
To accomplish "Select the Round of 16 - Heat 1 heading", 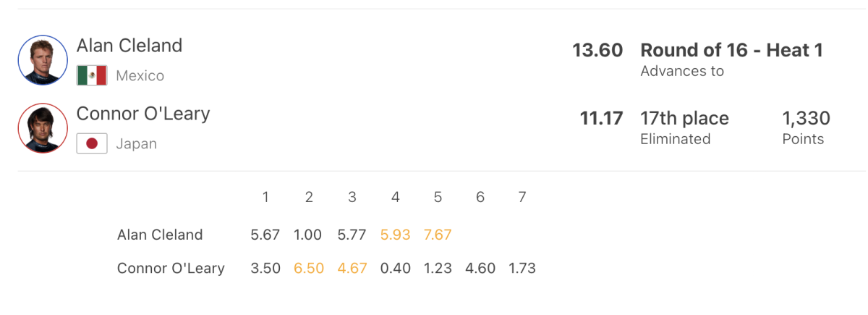I will coord(732,50).
